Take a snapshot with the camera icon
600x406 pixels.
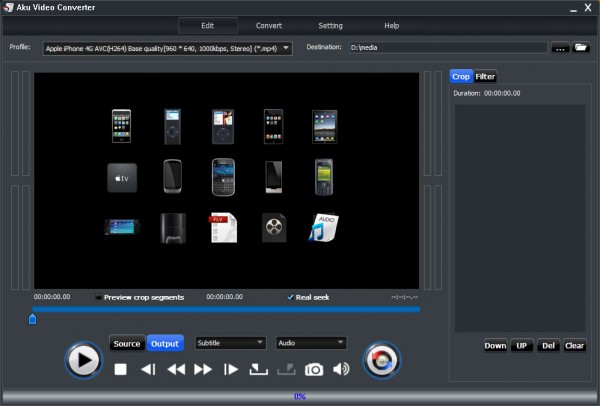(x=314, y=369)
